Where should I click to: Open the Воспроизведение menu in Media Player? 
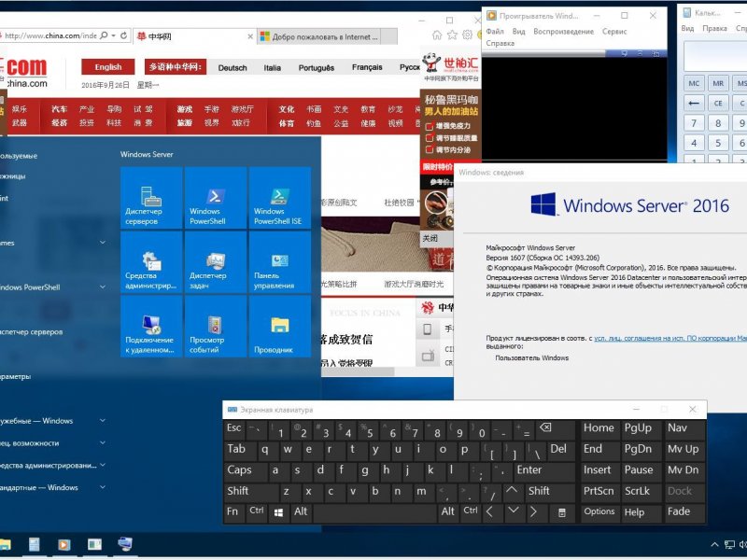564,32
